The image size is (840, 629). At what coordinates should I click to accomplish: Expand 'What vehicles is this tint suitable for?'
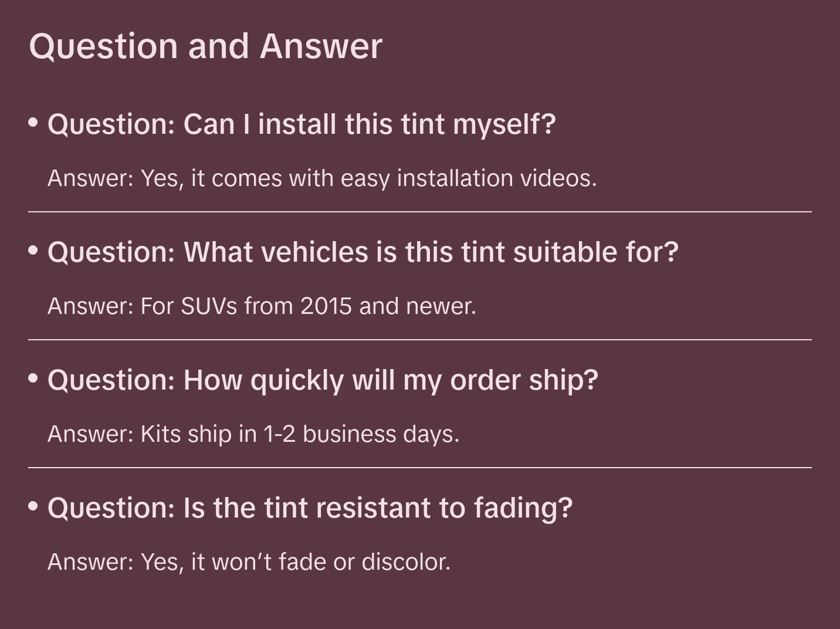[363, 252]
